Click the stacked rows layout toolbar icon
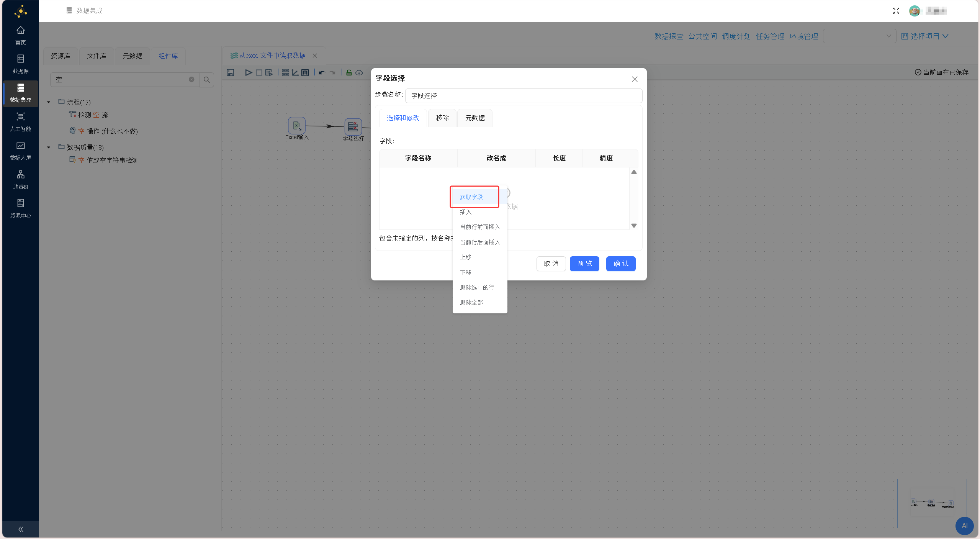The height and width of the screenshot is (539, 980). 285,72
